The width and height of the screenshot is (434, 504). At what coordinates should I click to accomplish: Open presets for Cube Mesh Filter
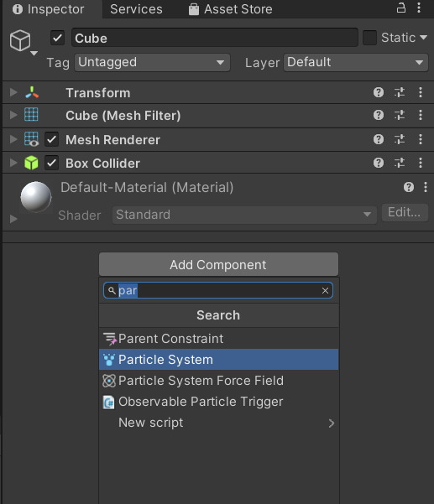coord(400,115)
